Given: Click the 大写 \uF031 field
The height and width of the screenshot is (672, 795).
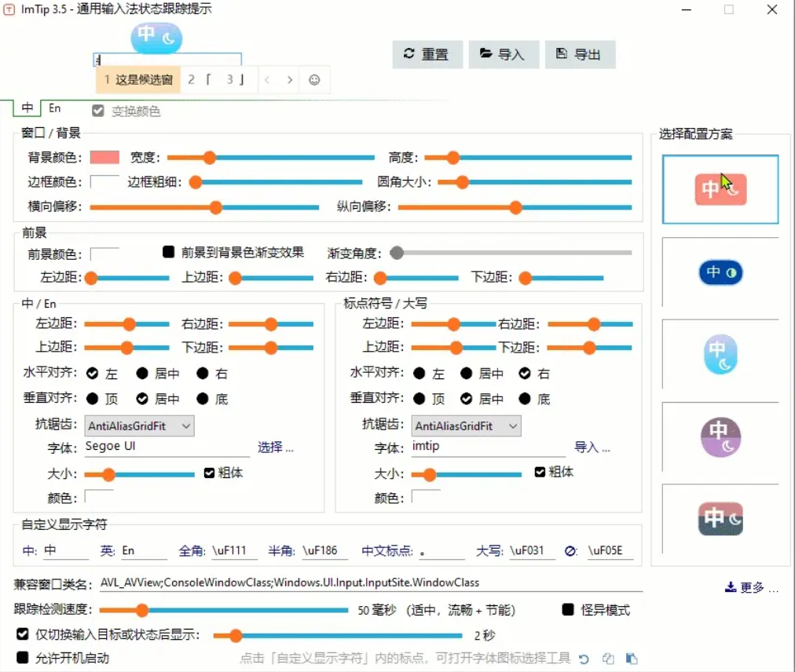Looking at the screenshot, I should pos(533,550).
